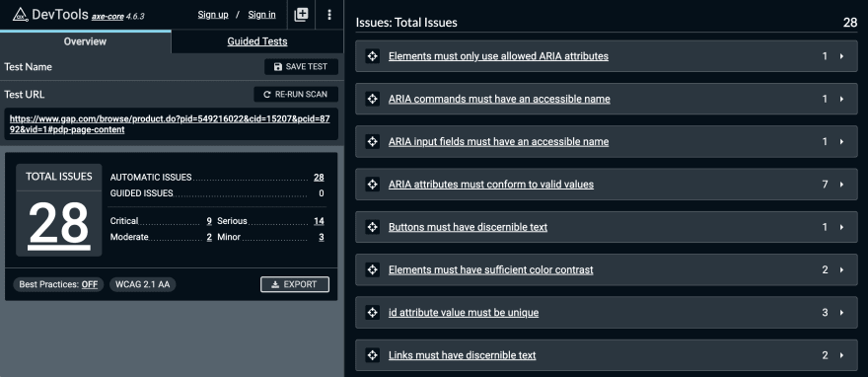Open 'Buttons must have discernible text' link
The image size is (868, 377).
click(468, 227)
